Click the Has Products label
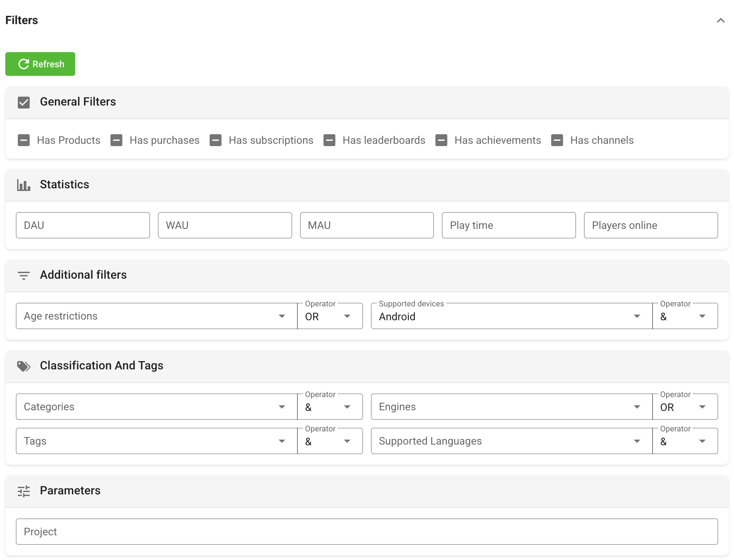 coord(69,140)
